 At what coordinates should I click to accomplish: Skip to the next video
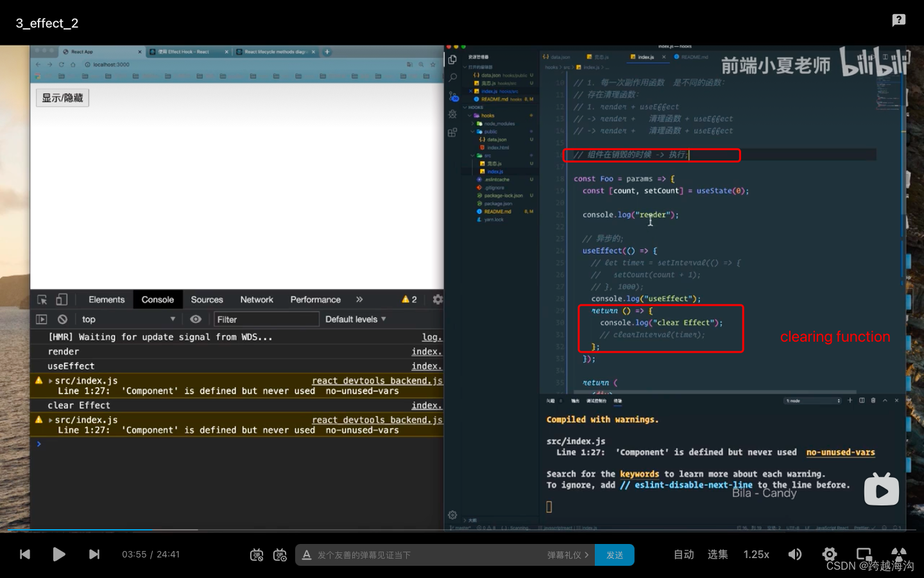(x=94, y=554)
